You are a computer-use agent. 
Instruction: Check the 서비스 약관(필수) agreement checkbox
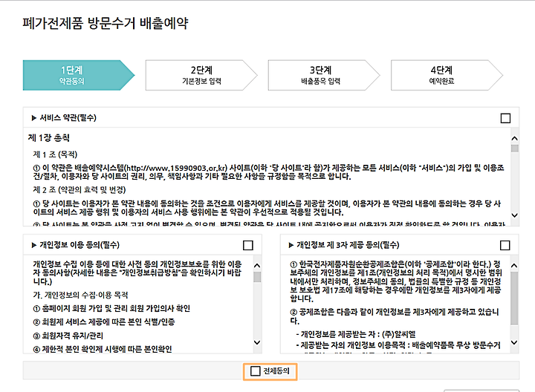(505, 118)
